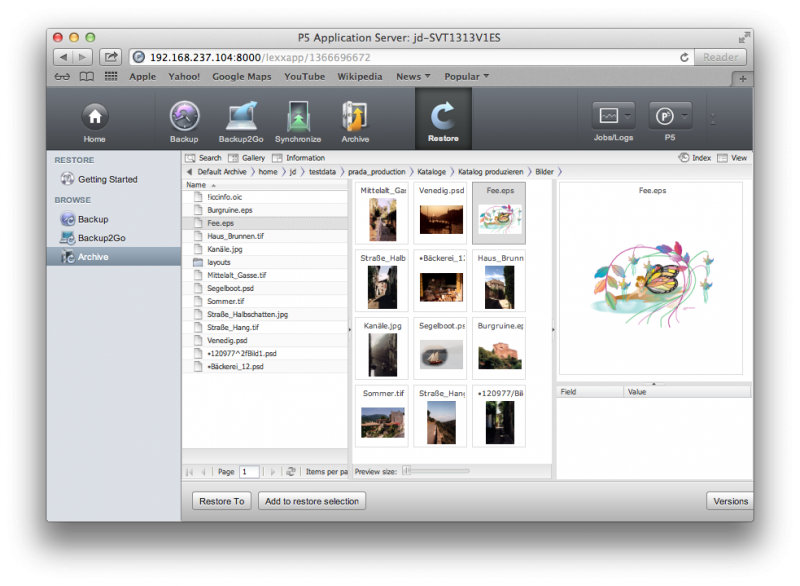Switch to the Search tab
Screen dimensions: 800x586
pyautogui.click(x=204, y=158)
